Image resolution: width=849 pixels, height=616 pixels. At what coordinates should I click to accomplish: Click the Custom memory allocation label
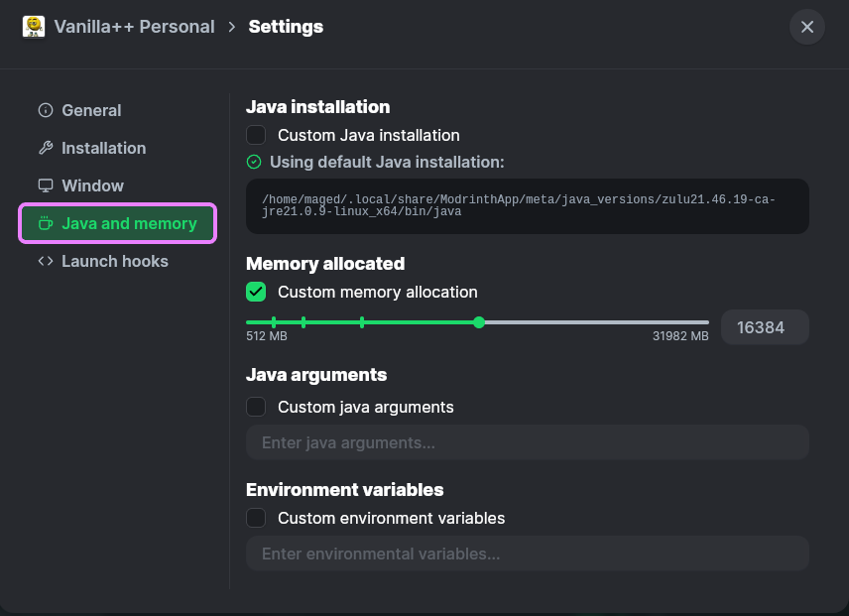(378, 293)
